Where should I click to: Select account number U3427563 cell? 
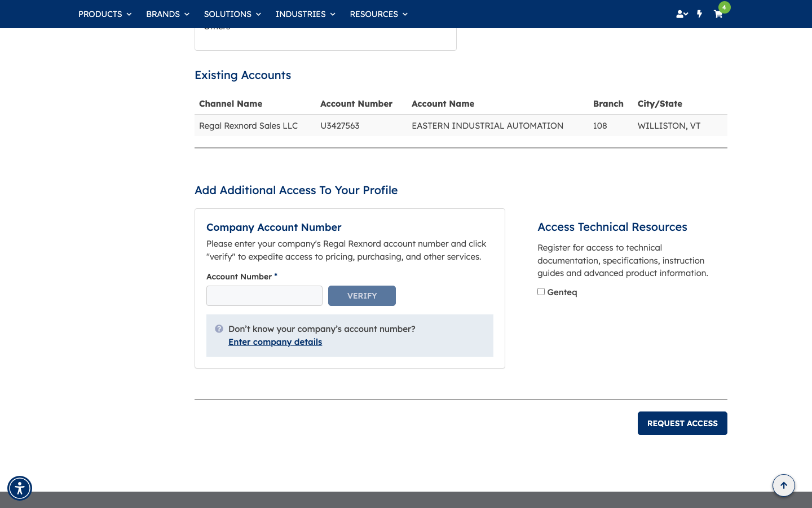[340, 126]
